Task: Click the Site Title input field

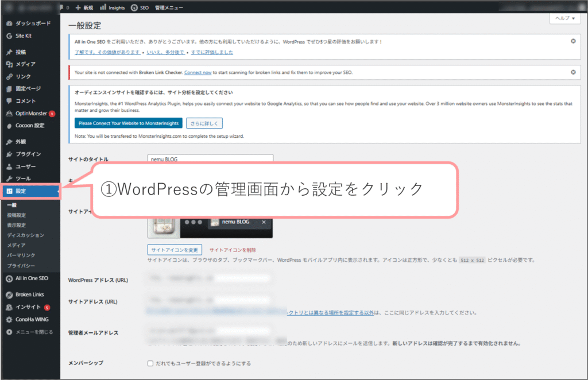Action: (x=210, y=159)
